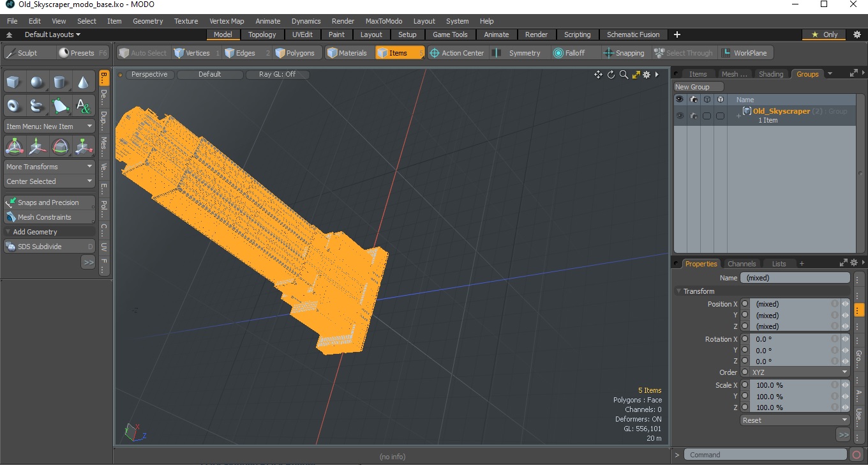
Task: Open Default Layouts dropdown
Action: 52,34
